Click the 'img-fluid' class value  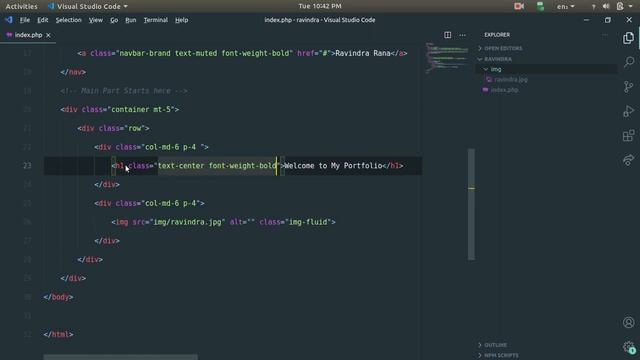308,222
